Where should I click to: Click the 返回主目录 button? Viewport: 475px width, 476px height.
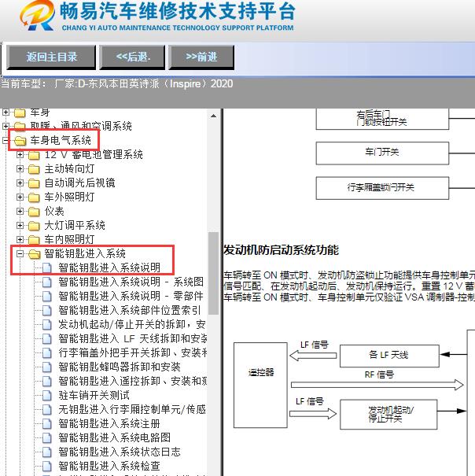[x=51, y=57]
